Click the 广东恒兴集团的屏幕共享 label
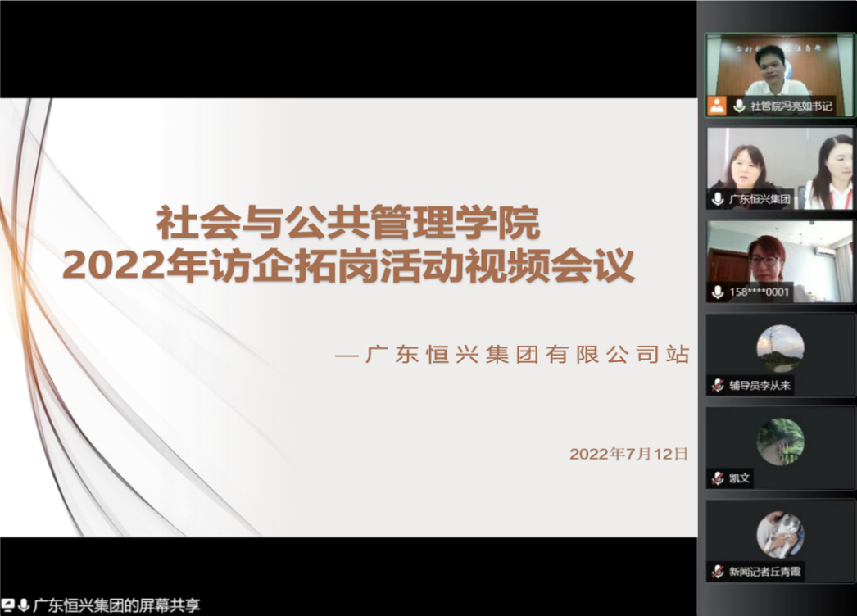Image resolution: width=857 pixels, height=616 pixels. [x=116, y=606]
